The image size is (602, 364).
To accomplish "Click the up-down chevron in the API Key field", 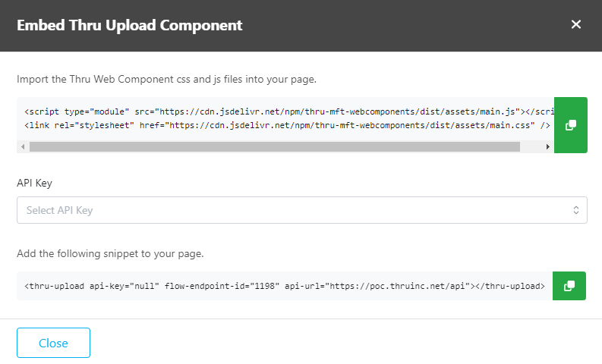I will 575,210.
